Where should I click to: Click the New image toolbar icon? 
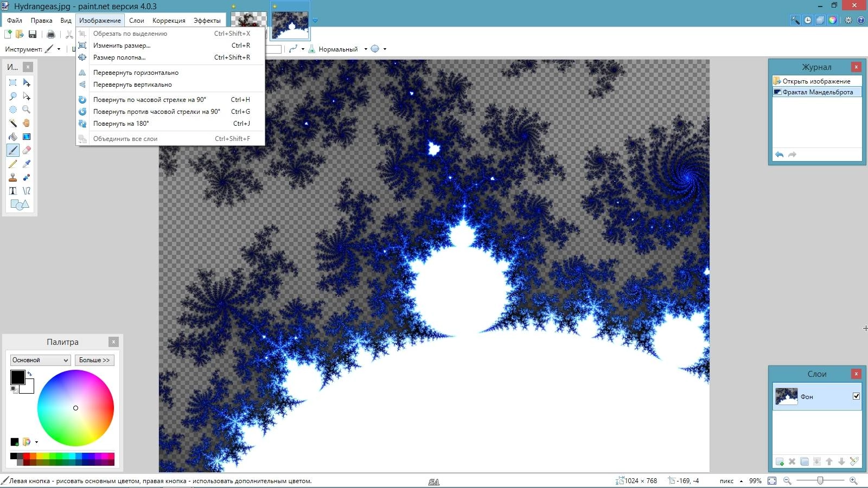[8, 34]
